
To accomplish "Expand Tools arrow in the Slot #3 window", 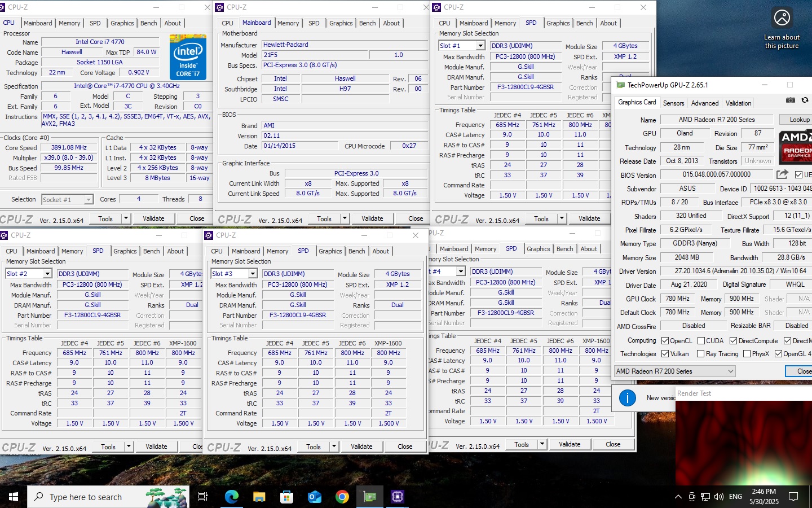I will pyautogui.click(x=333, y=446).
